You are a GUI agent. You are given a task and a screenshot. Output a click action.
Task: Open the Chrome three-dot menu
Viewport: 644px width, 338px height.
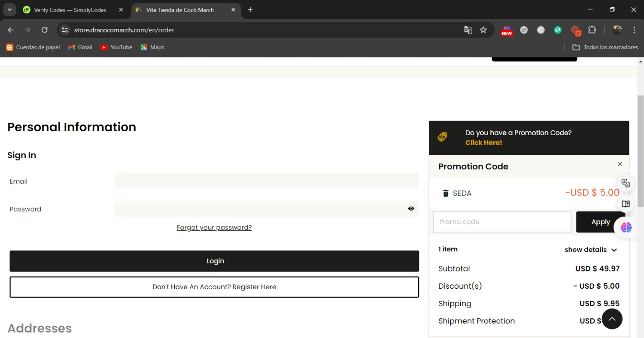click(x=634, y=30)
